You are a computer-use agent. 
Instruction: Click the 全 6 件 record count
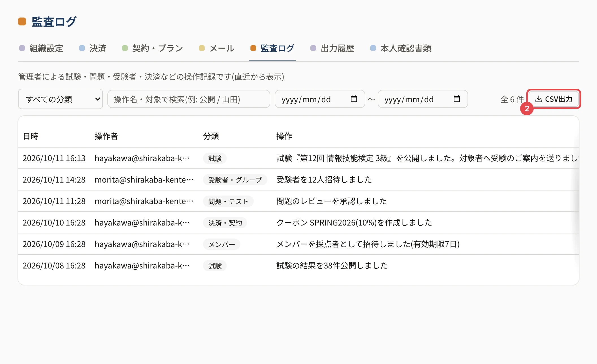point(512,99)
